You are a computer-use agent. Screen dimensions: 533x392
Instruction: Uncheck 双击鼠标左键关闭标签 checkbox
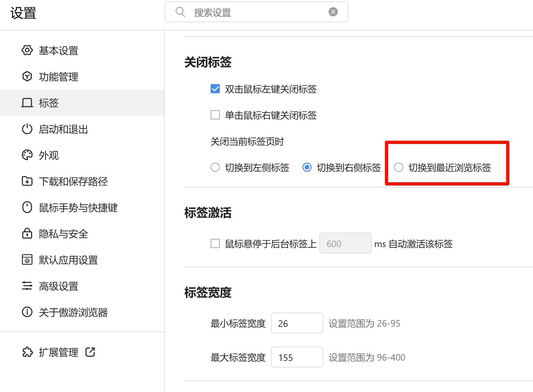coord(215,89)
